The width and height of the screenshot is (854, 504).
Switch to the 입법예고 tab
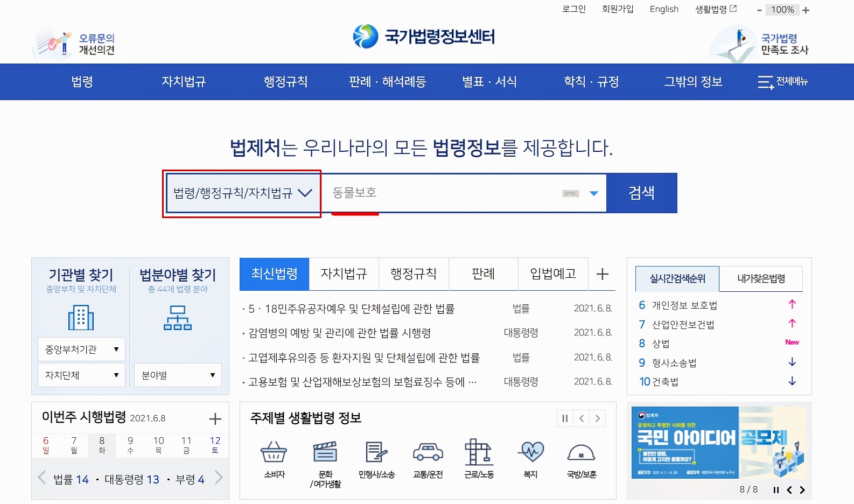tap(553, 274)
